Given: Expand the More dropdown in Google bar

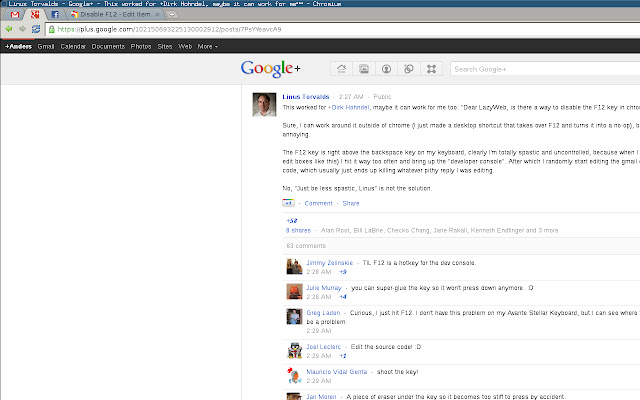Looking at the screenshot, I should (x=207, y=47).
